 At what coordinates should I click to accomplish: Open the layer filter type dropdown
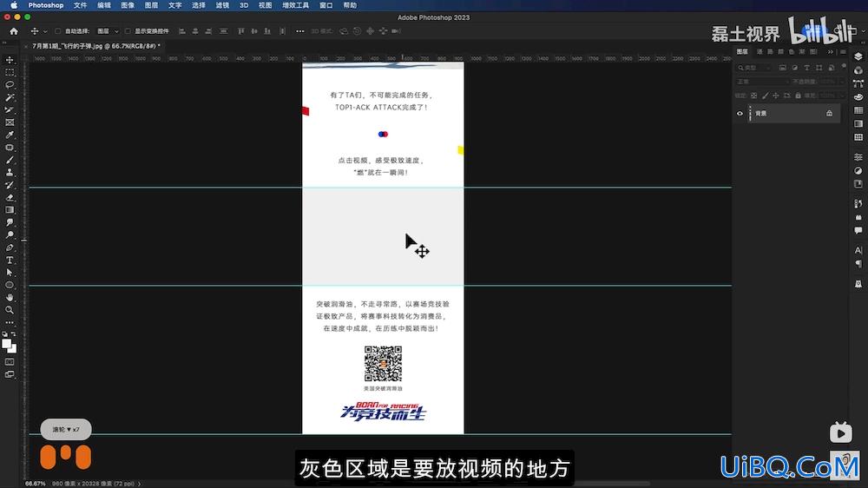pos(754,68)
